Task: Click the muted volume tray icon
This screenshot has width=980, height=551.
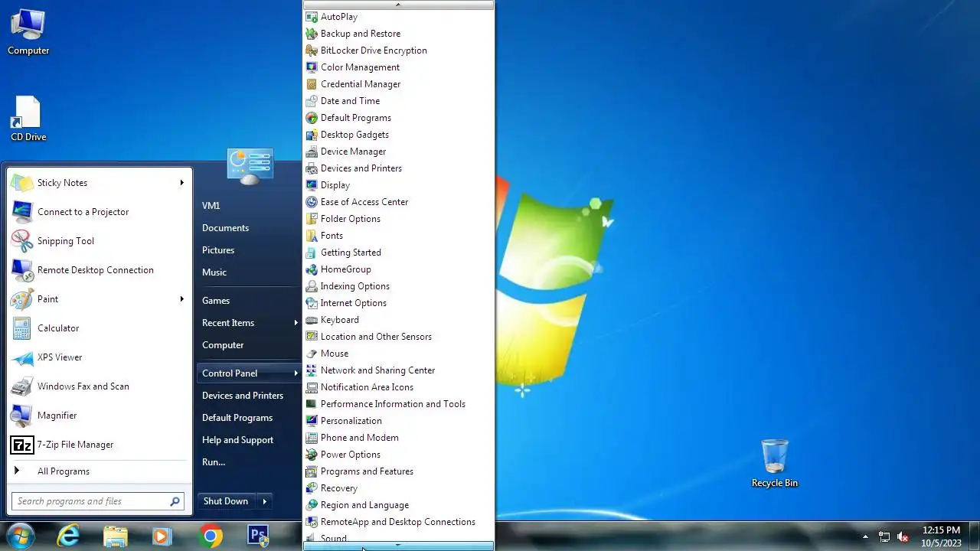Action: click(x=903, y=536)
